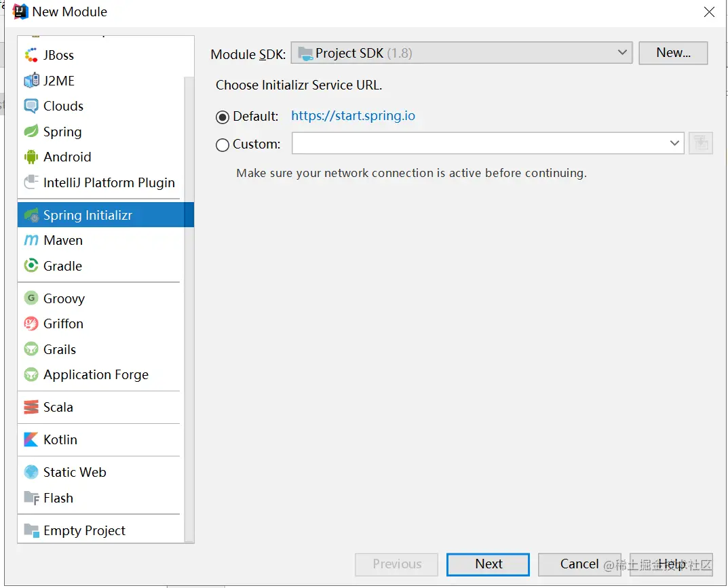Select the Spring module type
Image resolution: width=728 pixels, height=588 pixels.
pyautogui.click(x=100, y=132)
